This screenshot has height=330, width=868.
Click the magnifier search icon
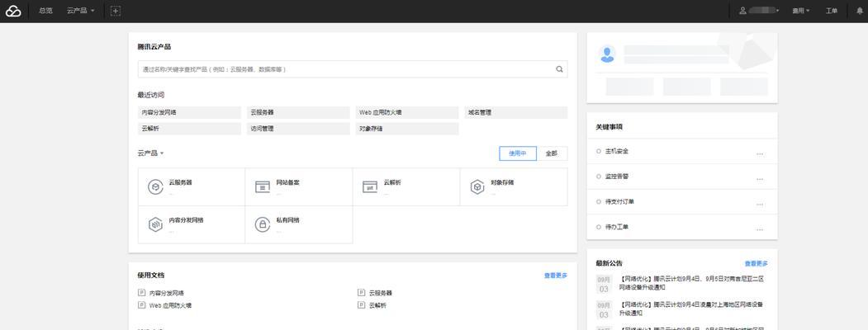(559, 69)
